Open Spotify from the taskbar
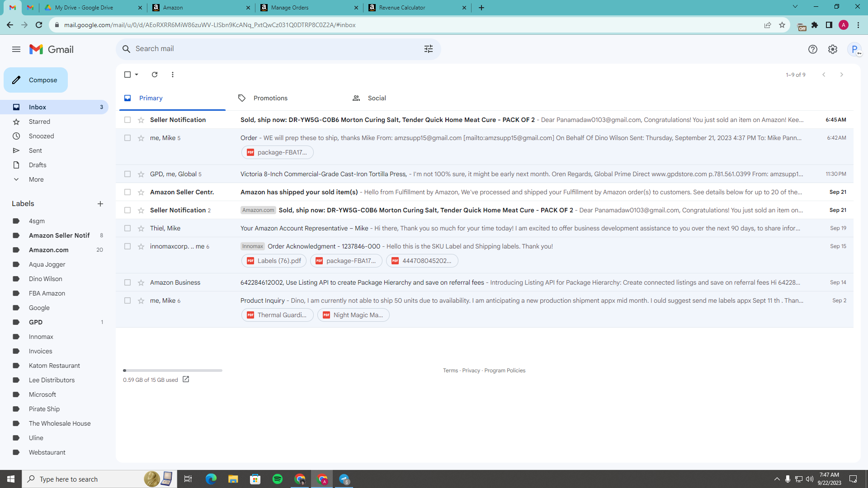The width and height of the screenshot is (868, 488). (x=278, y=479)
